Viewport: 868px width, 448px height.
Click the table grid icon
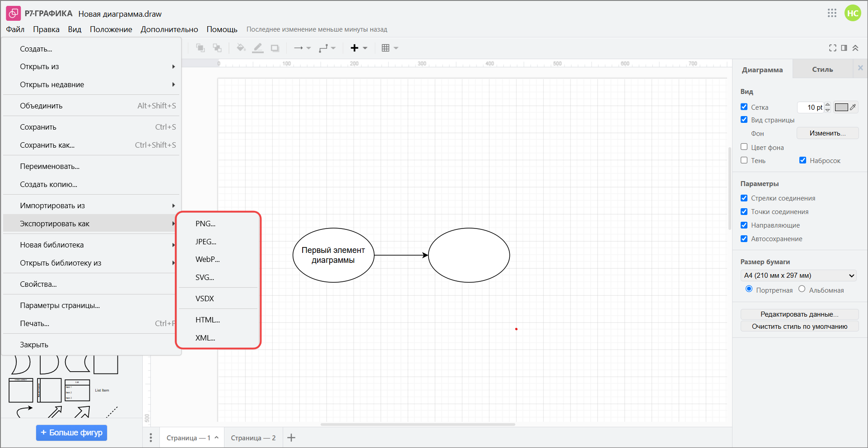click(x=385, y=48)
